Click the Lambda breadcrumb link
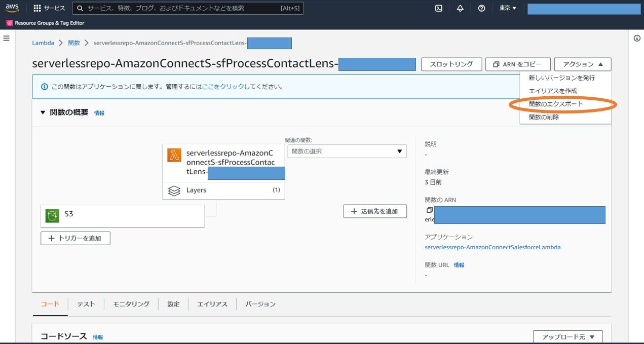The image size is (644, 344). click(43, 43)
